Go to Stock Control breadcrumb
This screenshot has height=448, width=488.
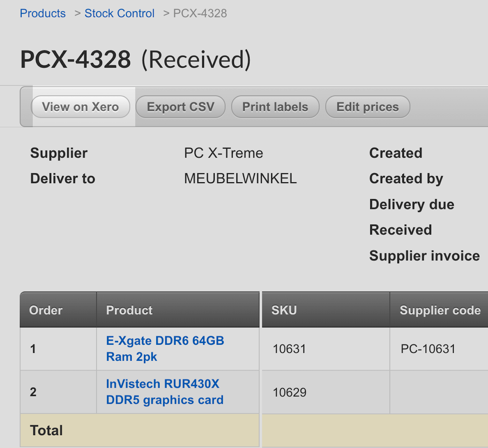click(x=119, y=13)
